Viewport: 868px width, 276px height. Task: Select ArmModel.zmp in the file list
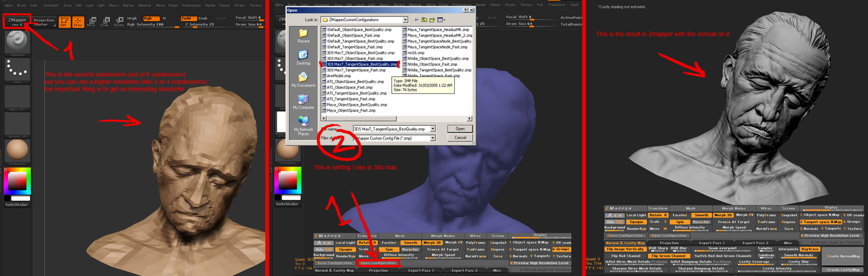336,76
